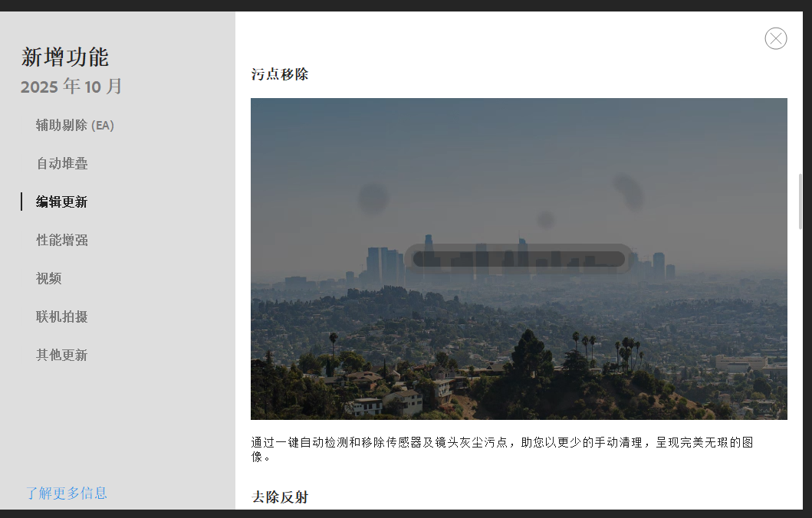The image size is (812, 518).
Task: Click the 2025 年 10 月 release date text
Action: [x=71, y=87]
